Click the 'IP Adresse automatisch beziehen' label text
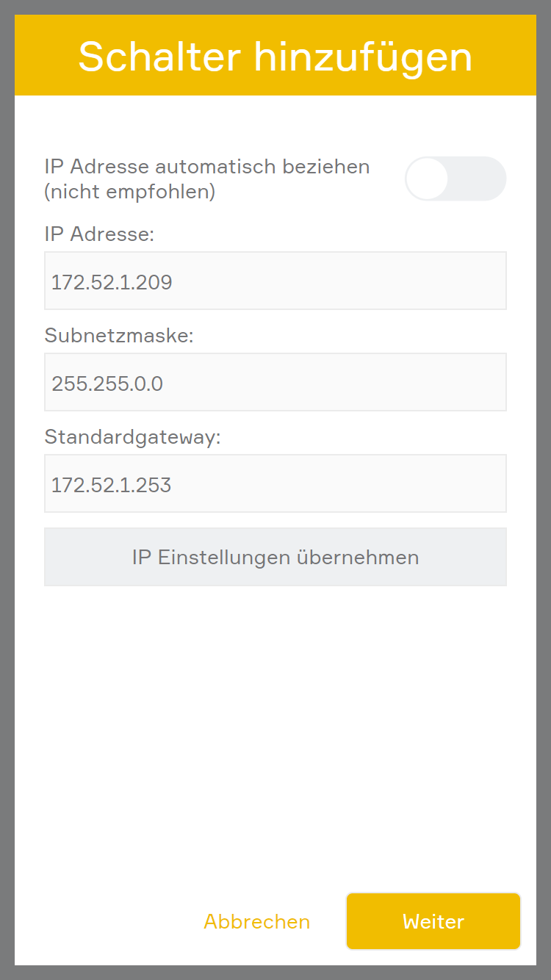 tap(206, 167)
